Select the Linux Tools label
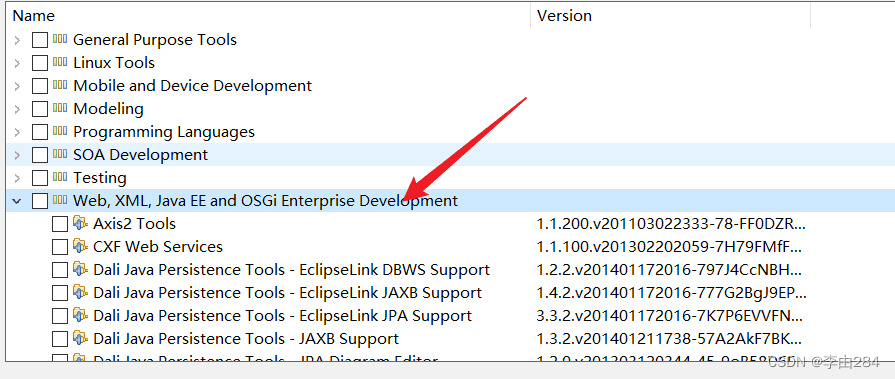 click(114, 63)
